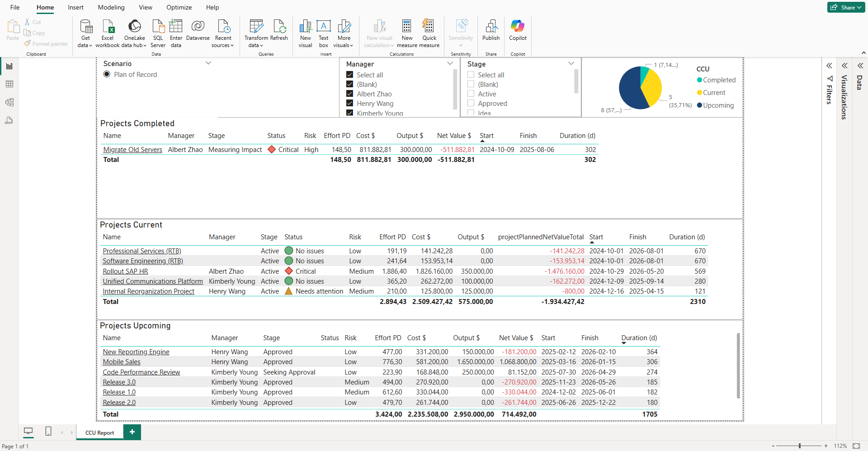Open OneLake data hub
The width and height of the screenshot is (868, 451).
click(135, 33)
